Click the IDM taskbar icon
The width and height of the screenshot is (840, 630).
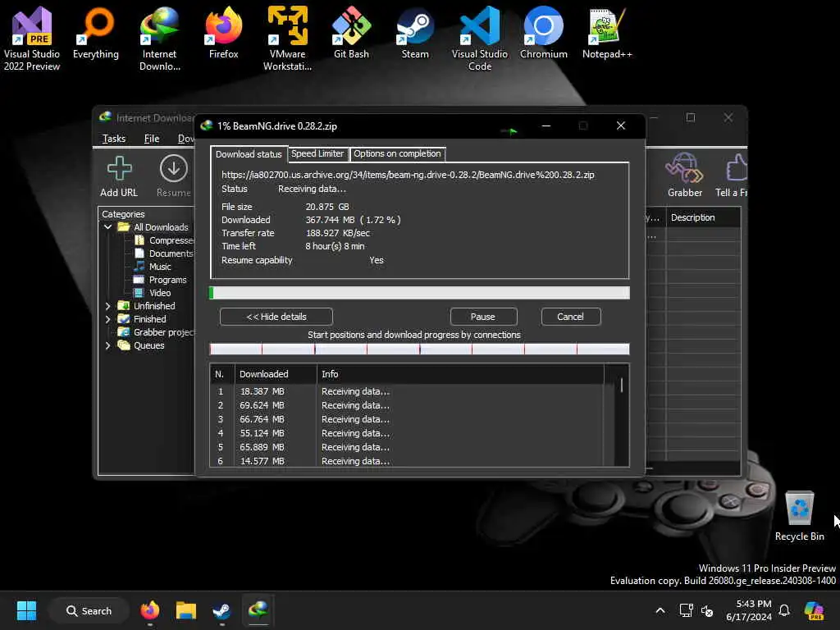pos(258,610)
